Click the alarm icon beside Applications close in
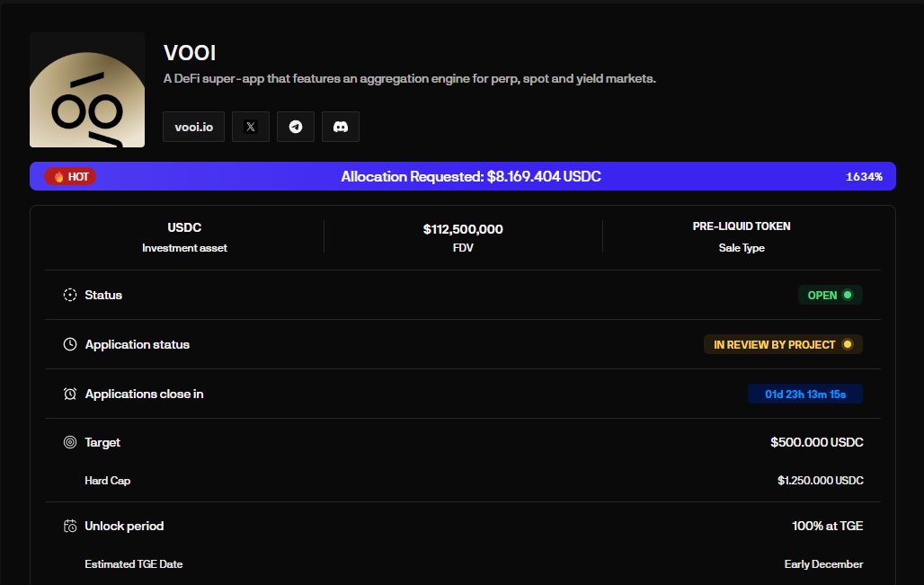 point(70,394)
